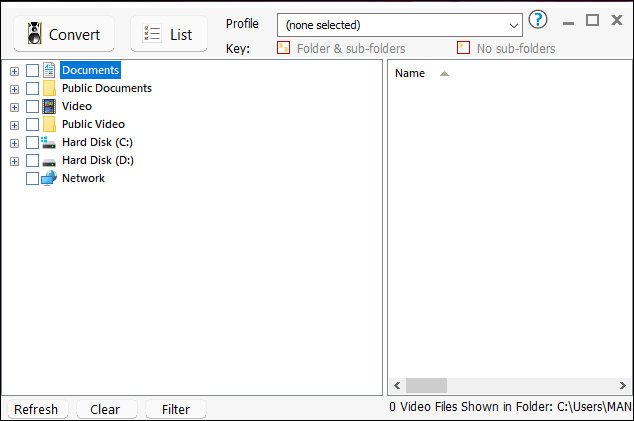634x421 pixels.
Task: Click the No sub-folders key icon
Action: coord(463,48)
